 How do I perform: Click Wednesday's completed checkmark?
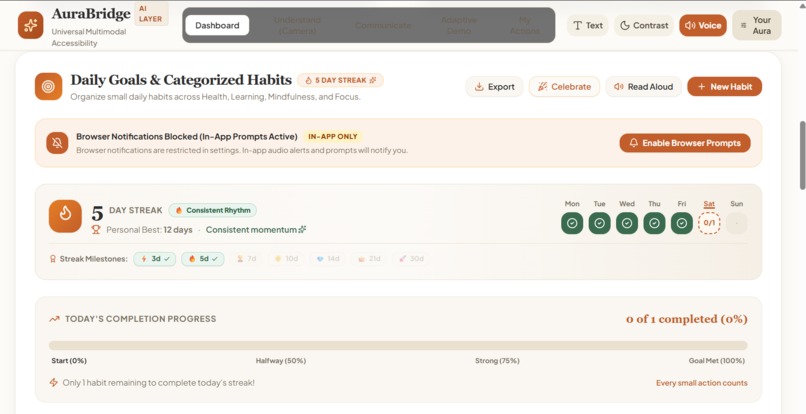click(x=627, y=223)
